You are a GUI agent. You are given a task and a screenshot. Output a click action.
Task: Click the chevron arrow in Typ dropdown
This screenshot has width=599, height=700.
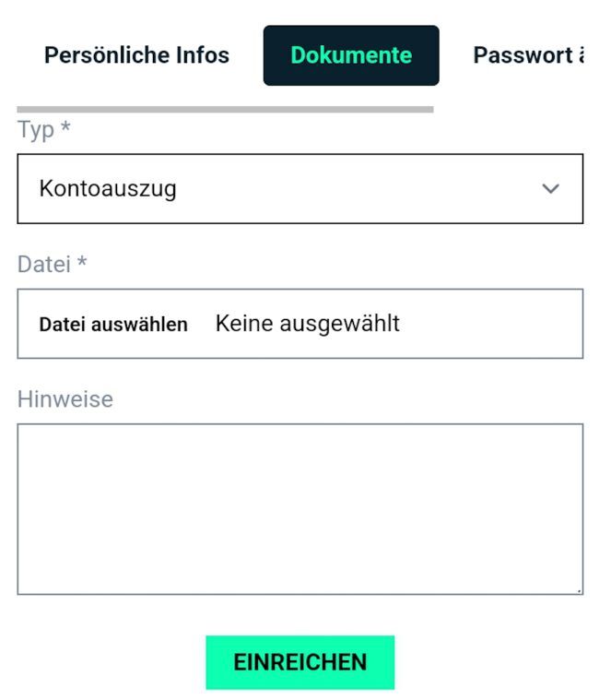click(550, 189)
